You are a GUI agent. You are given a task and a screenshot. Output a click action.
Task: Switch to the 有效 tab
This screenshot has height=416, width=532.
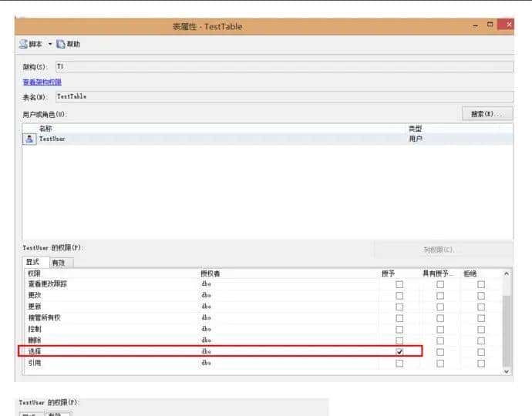point(62,263)
